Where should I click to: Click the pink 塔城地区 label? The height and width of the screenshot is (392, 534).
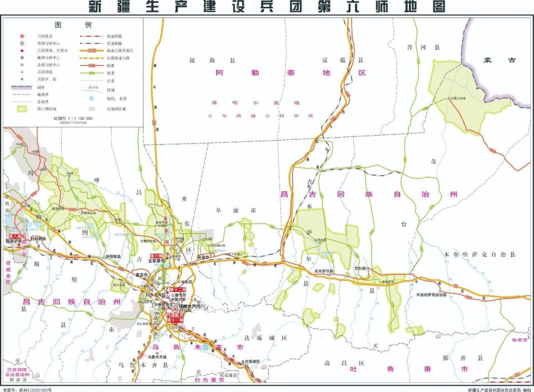tap(8, 272)
